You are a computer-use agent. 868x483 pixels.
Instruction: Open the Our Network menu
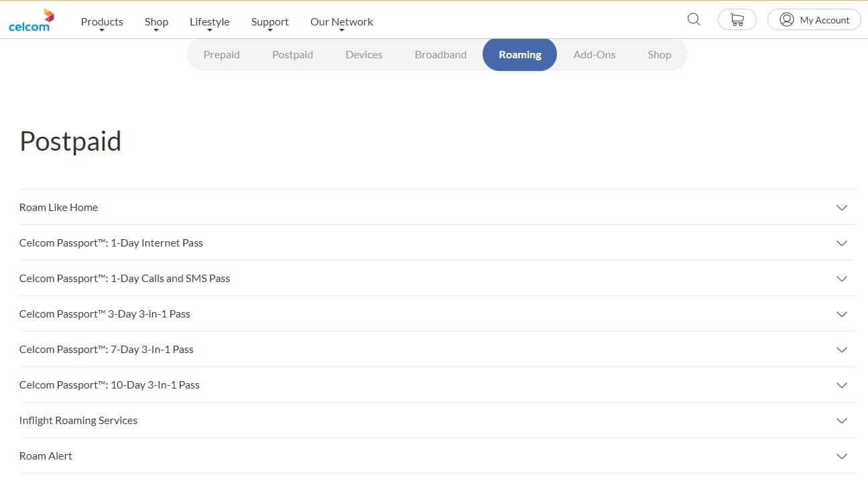pyautogui.click(x=341, y=22)
